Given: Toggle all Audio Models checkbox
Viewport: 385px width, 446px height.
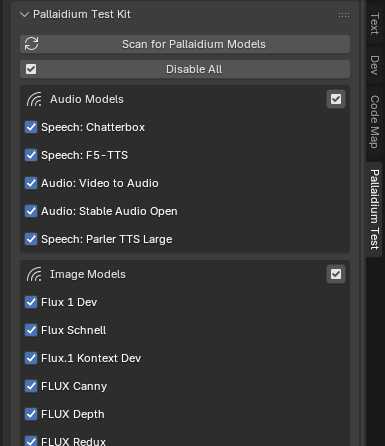Looking at the screenshot, I should (x=336, y=99).
